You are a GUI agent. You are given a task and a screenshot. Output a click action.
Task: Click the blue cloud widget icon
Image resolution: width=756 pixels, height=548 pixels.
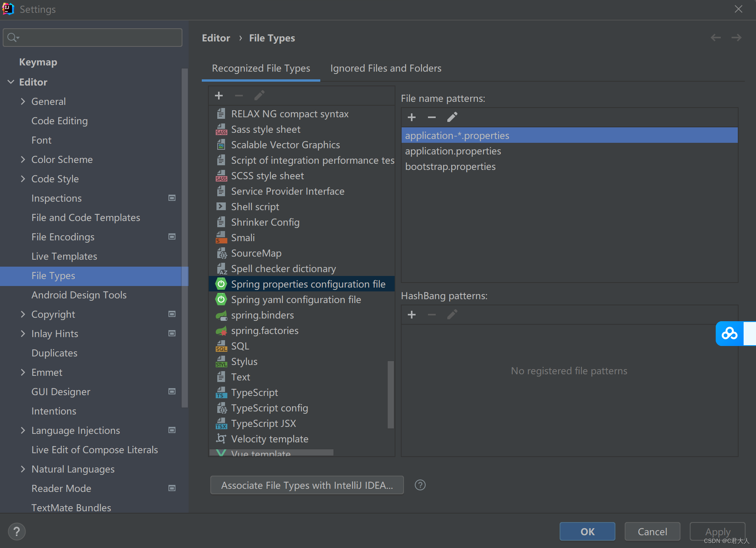click(730, 333)
